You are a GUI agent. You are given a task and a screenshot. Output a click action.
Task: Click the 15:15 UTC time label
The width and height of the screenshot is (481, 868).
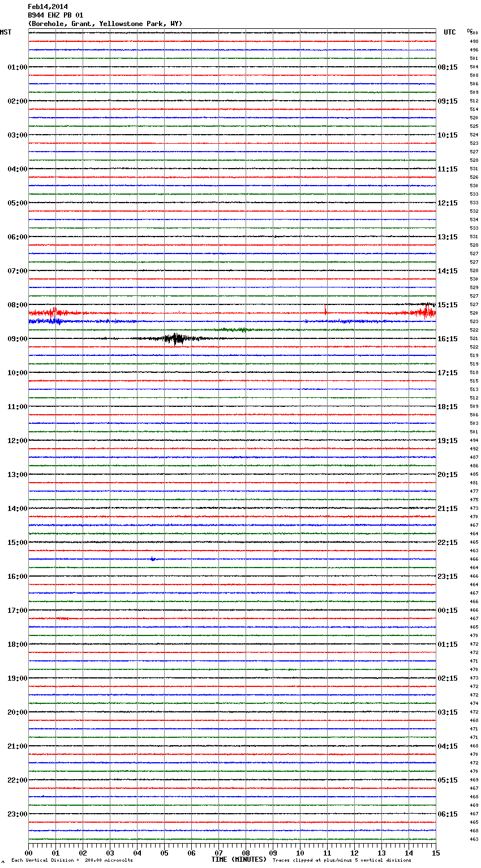(448, 305)
